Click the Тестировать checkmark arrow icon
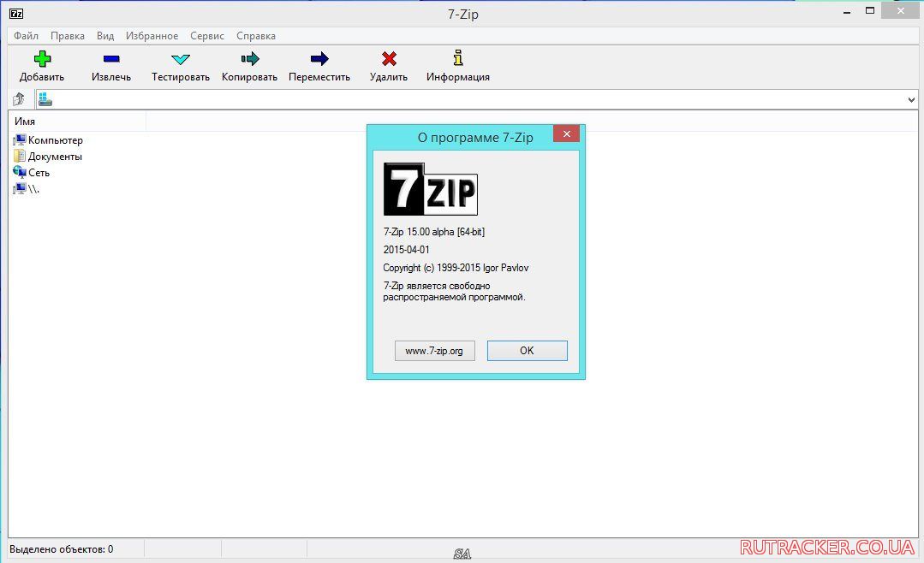This screenshot has height=563, width=924. tap(181, 59)
